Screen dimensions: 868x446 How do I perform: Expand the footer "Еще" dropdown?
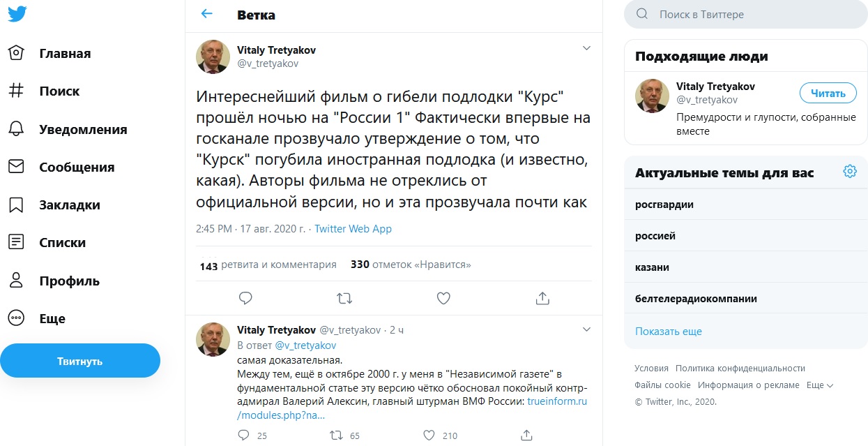(x=820, y=385)
